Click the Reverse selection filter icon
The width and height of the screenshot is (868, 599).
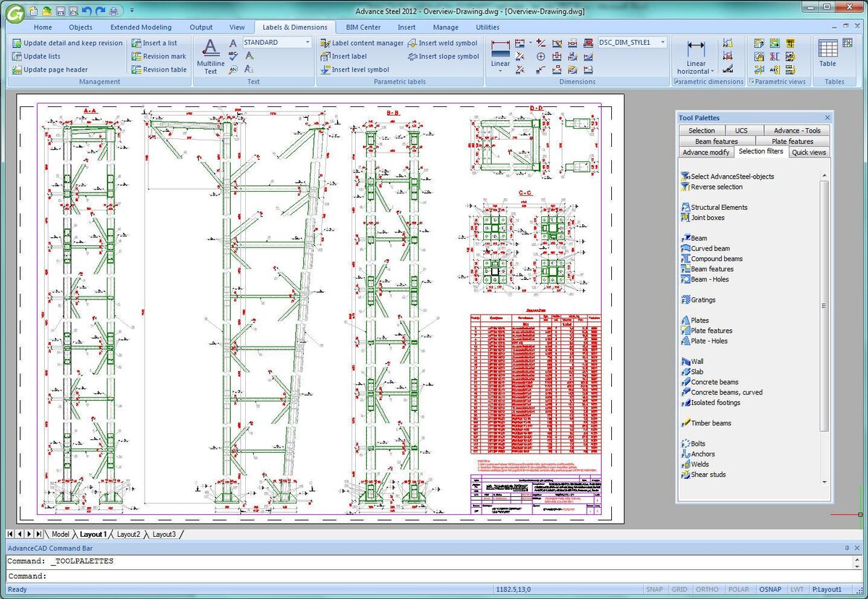tap(686, 187)
